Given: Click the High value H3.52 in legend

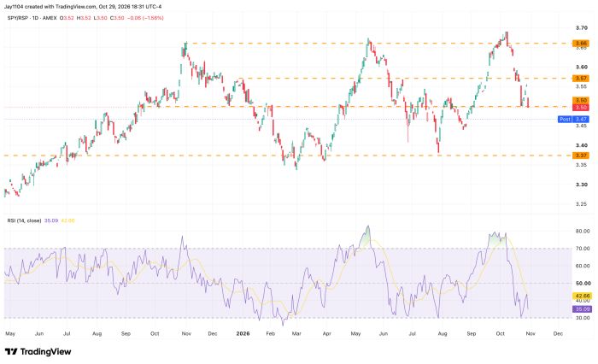Looking at the screenshot, I should click(x=84, y=18).
